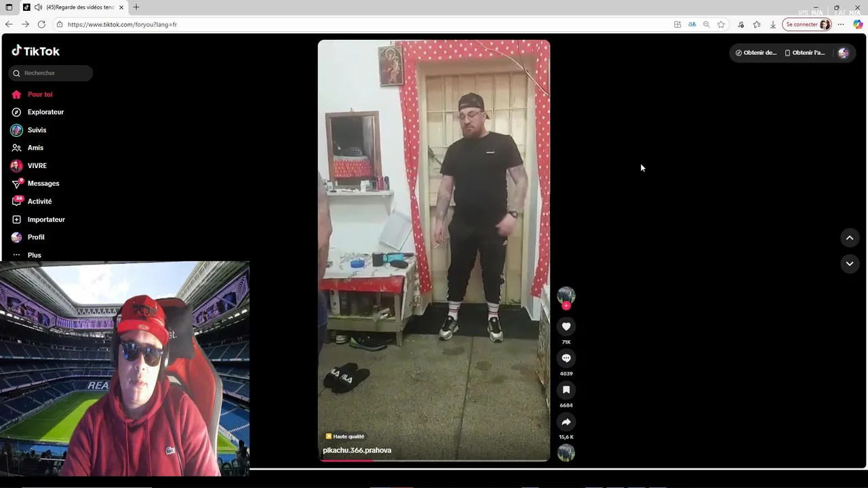The image size is (868, 488).
Task: Open the Importateur upload page
Action: [x=38, y=220]
